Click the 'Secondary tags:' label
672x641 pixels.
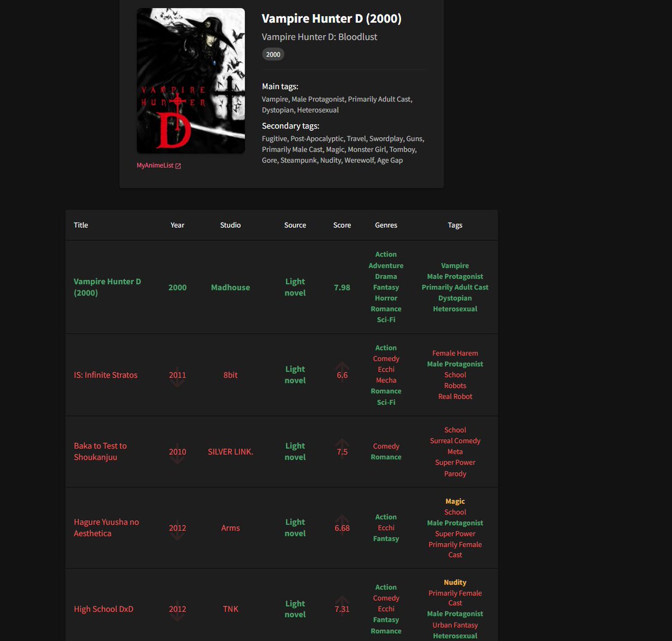pos(291,126)
